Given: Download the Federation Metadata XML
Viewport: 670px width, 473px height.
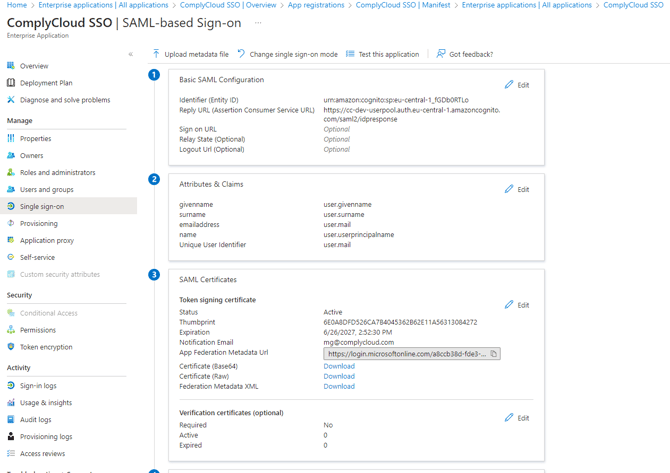Looking at the screenshot, I should (339, 386).
